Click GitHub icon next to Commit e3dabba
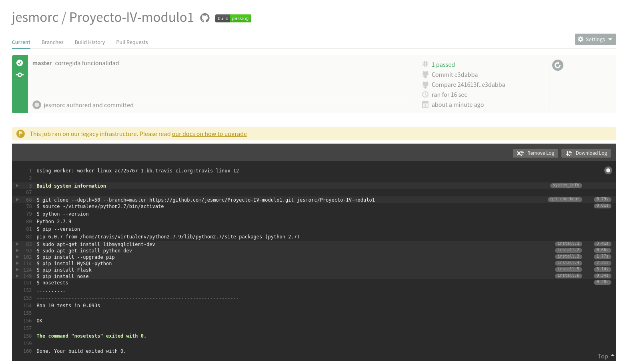The height and width of the screenshot is (364, 617). click(425, 74)
